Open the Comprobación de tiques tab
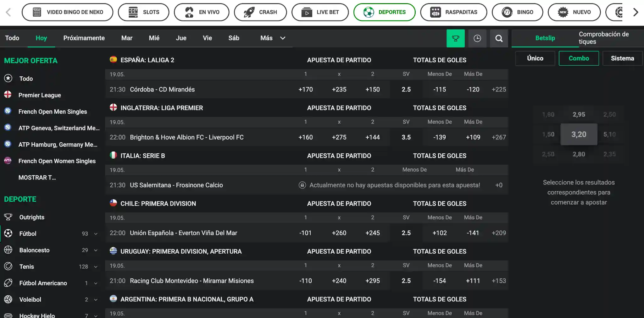This screenshot has height=318, width=644. (603, 38)
